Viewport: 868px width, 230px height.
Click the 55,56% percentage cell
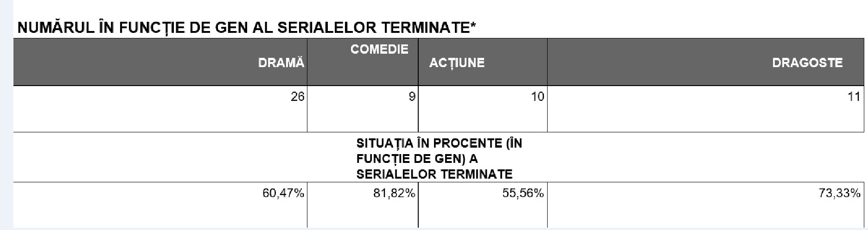(x=523, y=193)
